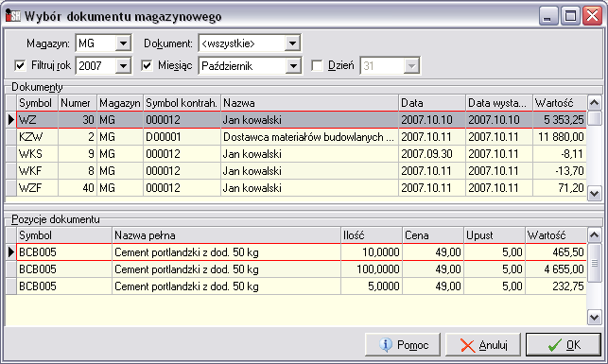Click the application icon in the title bar
The width and height of the screenshot is (608, 364).
pos(12,15)
